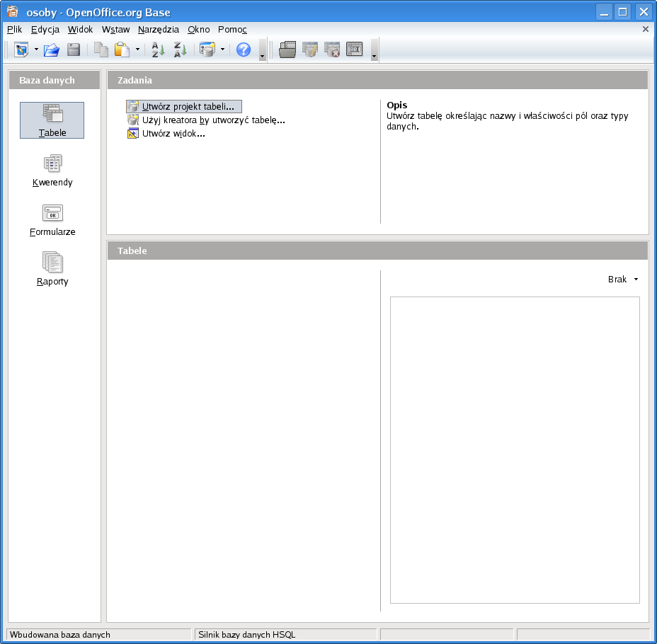Viewport: 657px width, 644px height.
Task: Click Utwórz projekt tabeli task
Action: (x=184, y=106)
